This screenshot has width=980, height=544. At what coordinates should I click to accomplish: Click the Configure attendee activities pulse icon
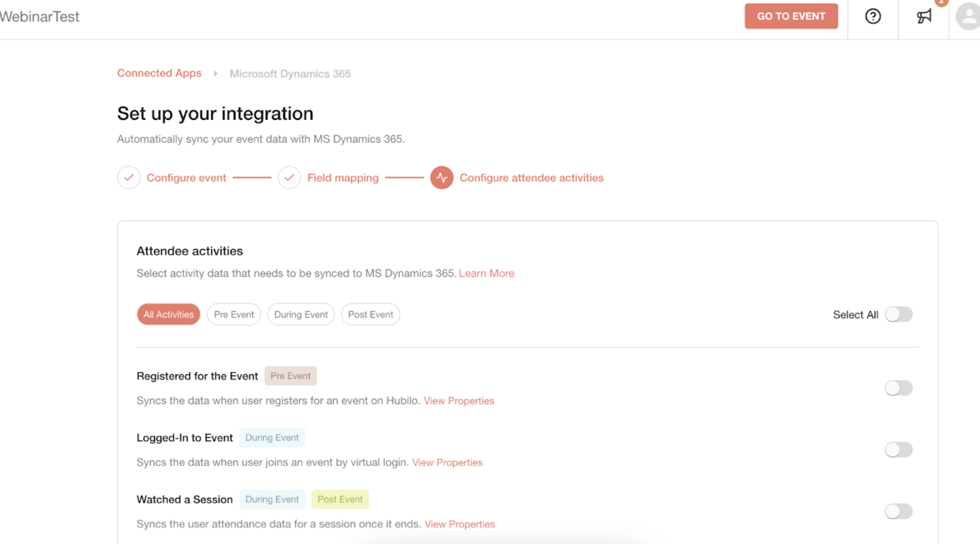pos(442,178)
